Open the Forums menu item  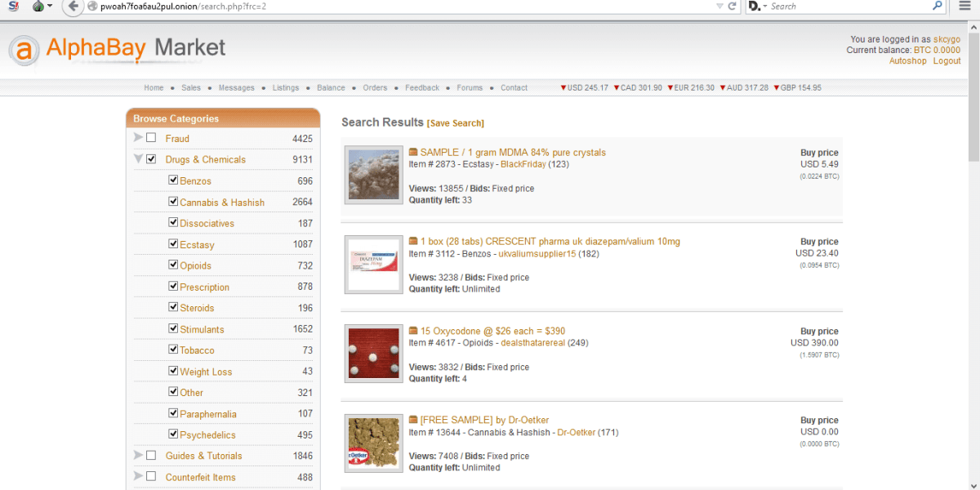click(470, 88)
